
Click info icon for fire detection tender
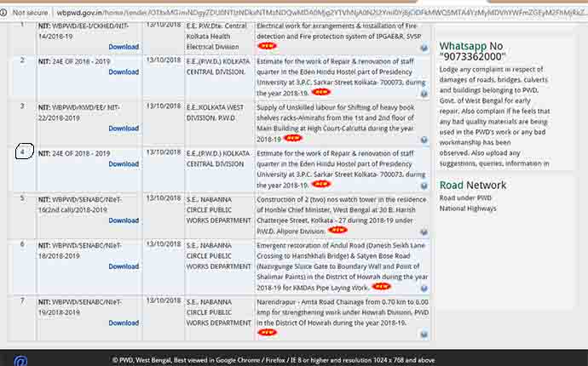click(424, 47)
